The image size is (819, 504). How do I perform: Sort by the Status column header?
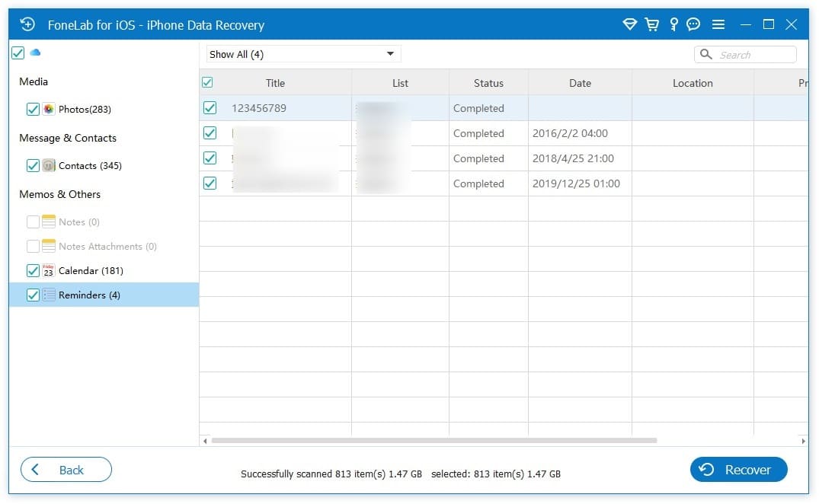[x=488, y=82]
